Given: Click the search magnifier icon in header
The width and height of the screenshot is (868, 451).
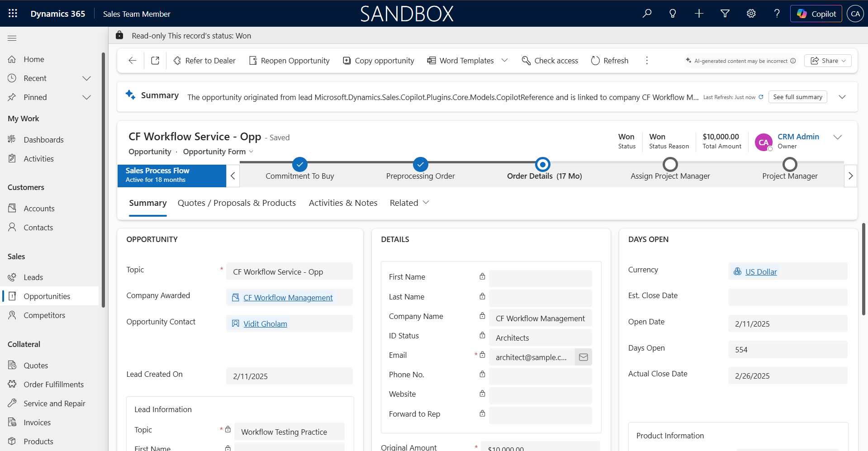Looking at the screenshot, I should click(x=647, y=14).
